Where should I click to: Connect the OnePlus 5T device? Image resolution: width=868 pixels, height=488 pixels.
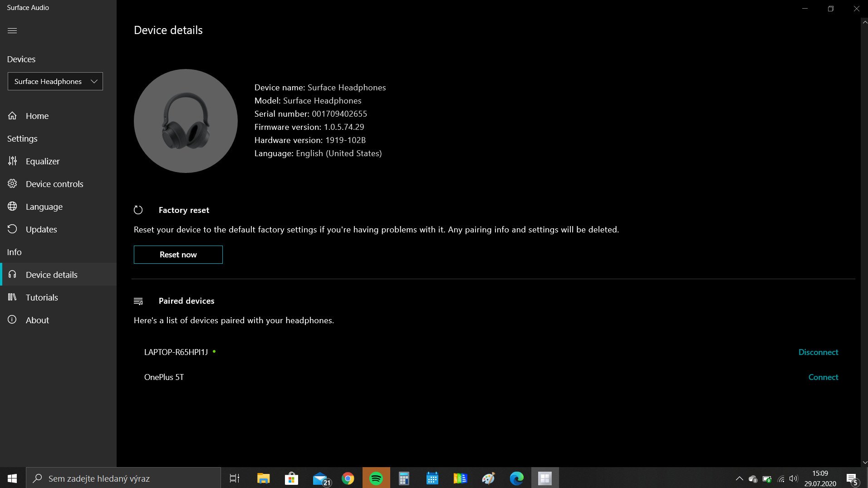pyautogui.click(x=823, y=377)
